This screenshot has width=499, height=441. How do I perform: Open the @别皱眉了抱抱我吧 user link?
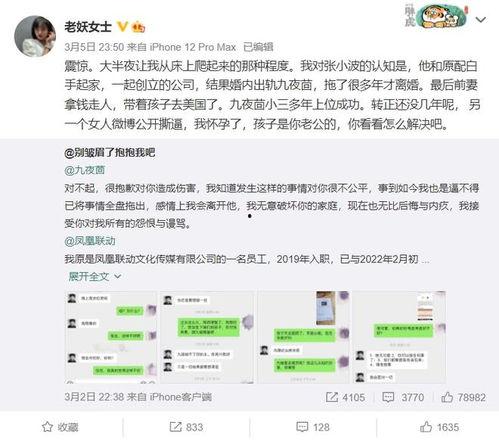(x=110, y=153)
